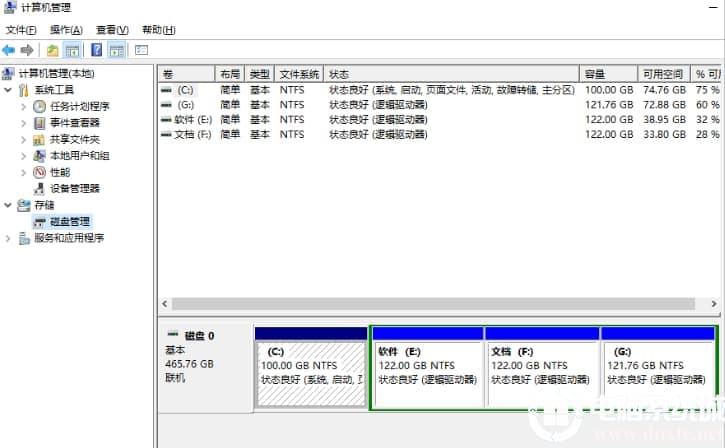The height and width of the screenshot is (448, 725).
Task: Click the 121.76 GB capacity cell in the list
Action: 609,105
